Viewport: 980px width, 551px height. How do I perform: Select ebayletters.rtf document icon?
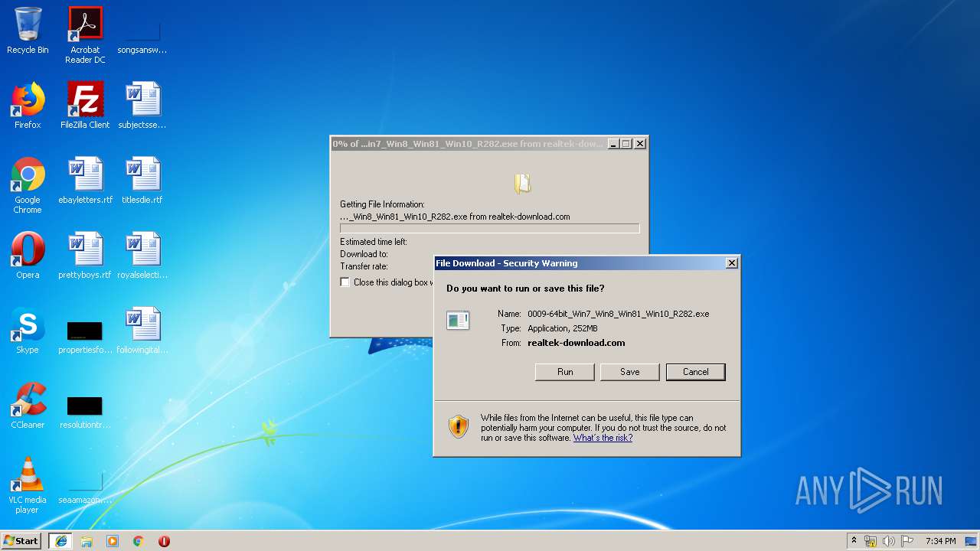85,181
